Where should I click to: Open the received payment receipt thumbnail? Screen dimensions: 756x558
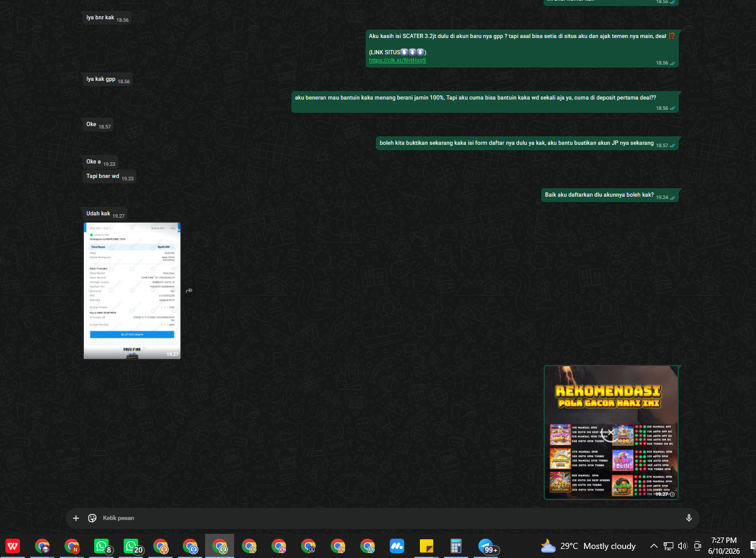click(x=132, y=290)
